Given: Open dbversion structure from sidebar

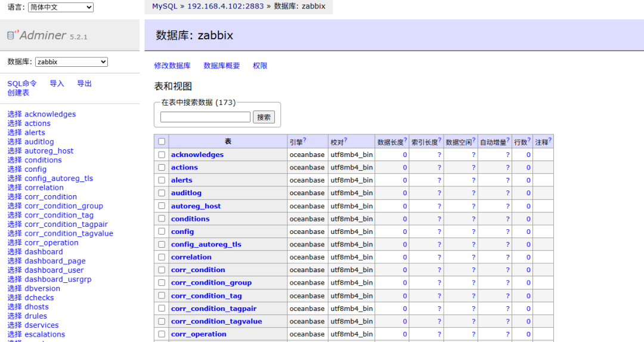Looking at the screenshot, I should (x=42, y=288).
